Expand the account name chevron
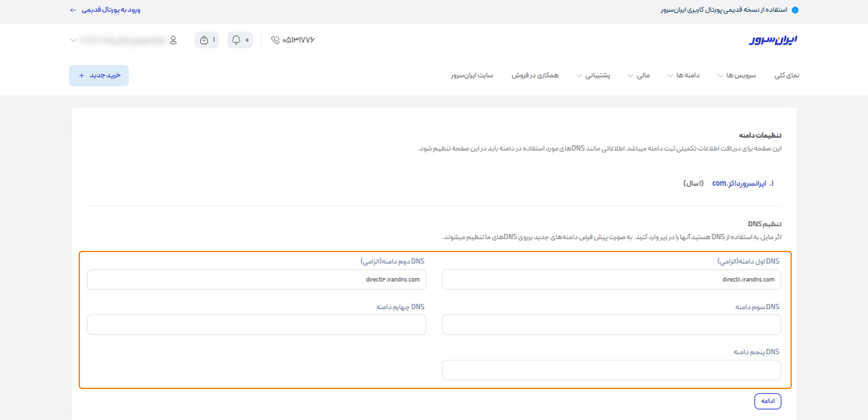 pyautogui.click(x=73, y=40)
